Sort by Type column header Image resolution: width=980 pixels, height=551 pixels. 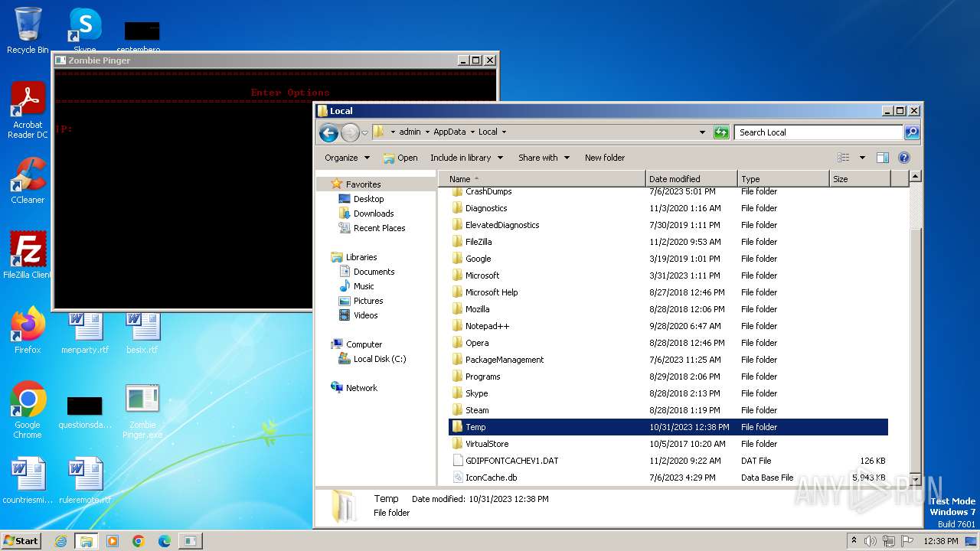click(x=783, y=178)
